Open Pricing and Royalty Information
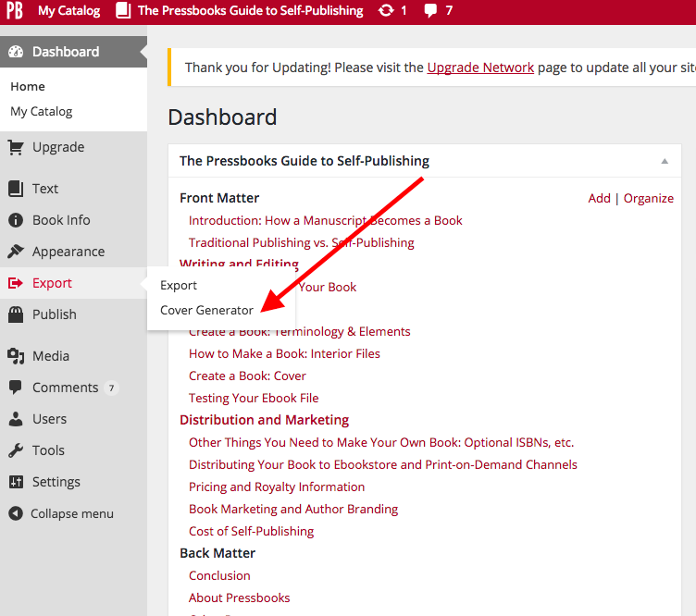 tap(277, 487)
